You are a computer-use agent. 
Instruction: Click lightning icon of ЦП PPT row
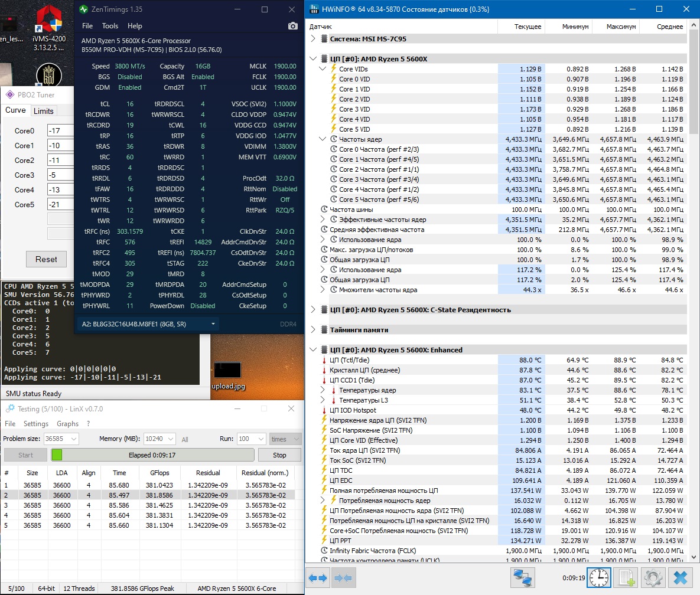point(324,540)
